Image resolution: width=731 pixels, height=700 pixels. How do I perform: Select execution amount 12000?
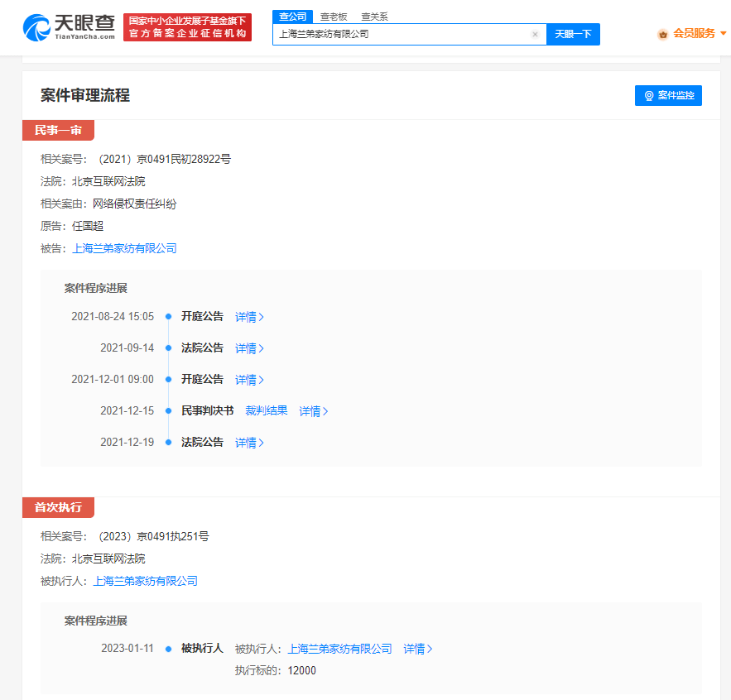point(302,671)
